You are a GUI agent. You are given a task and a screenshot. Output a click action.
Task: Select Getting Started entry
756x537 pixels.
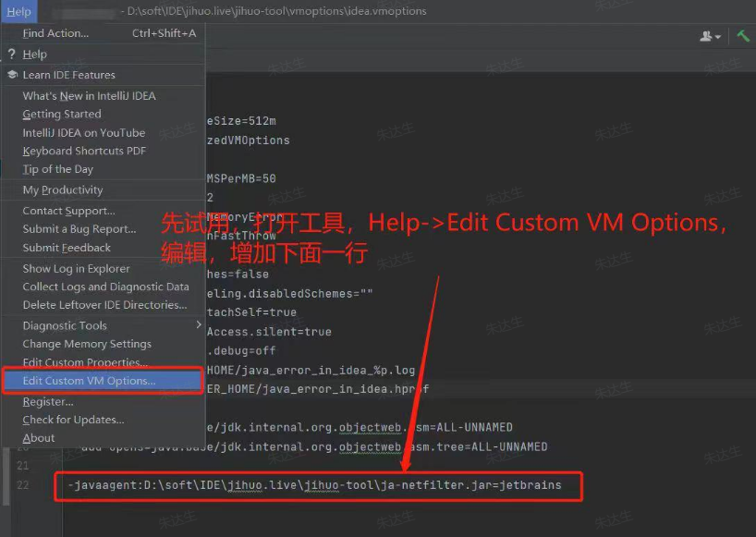pyautogui.click(x=104, y=115)
